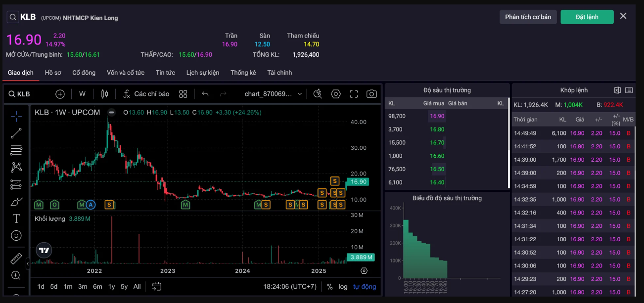Open chart settings hexagon icon in toolbar
Viewport: 644px width, 303px height.
tap(336, 94)
